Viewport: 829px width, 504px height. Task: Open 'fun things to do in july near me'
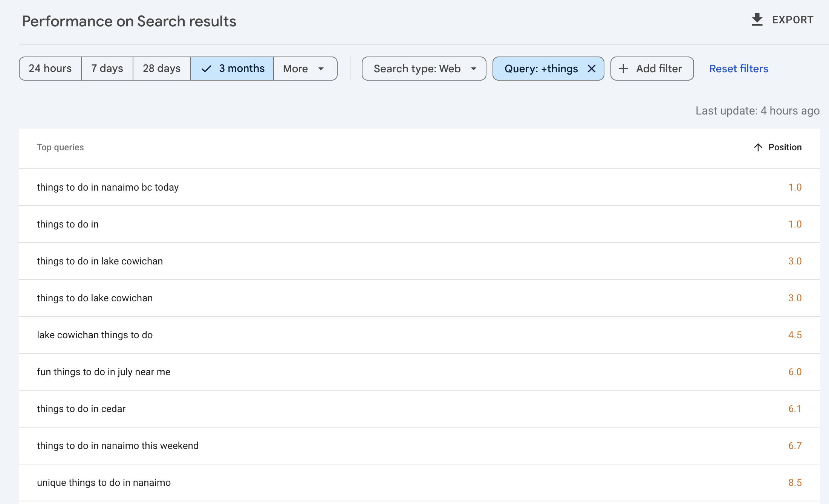(104, 372)
